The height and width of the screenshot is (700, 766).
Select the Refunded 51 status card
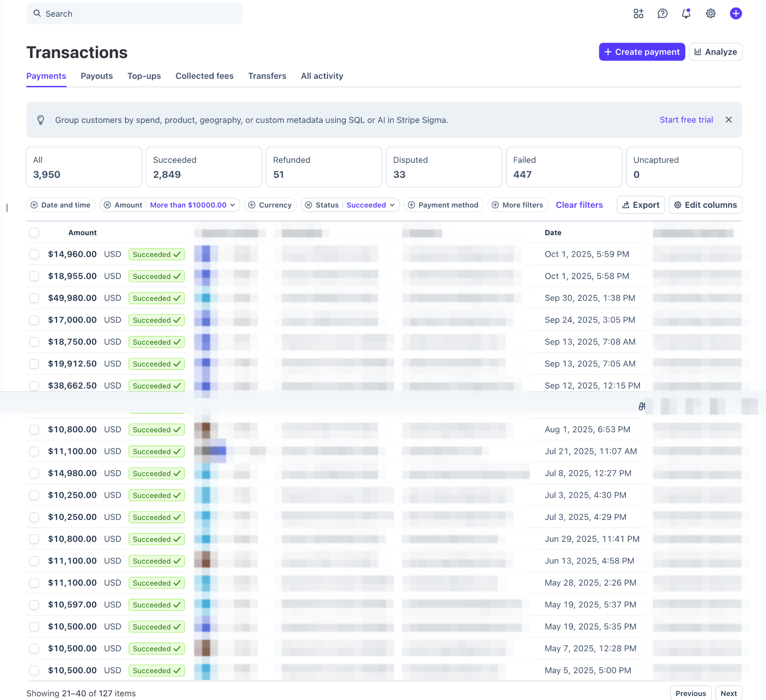(x=324, y=167)
